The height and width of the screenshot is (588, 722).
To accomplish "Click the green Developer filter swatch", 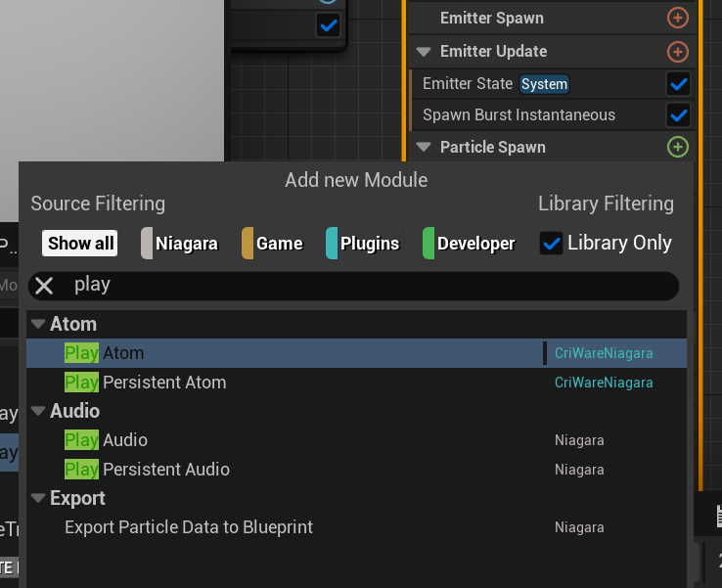I will tap(429, 244).
